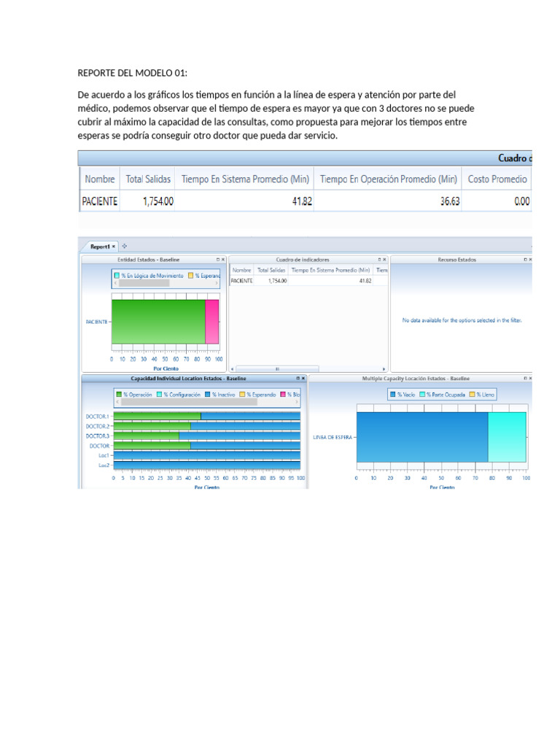
Task: Click the % Esperando swatch in Capacidad Individual legend
Action: coord(242,395)
